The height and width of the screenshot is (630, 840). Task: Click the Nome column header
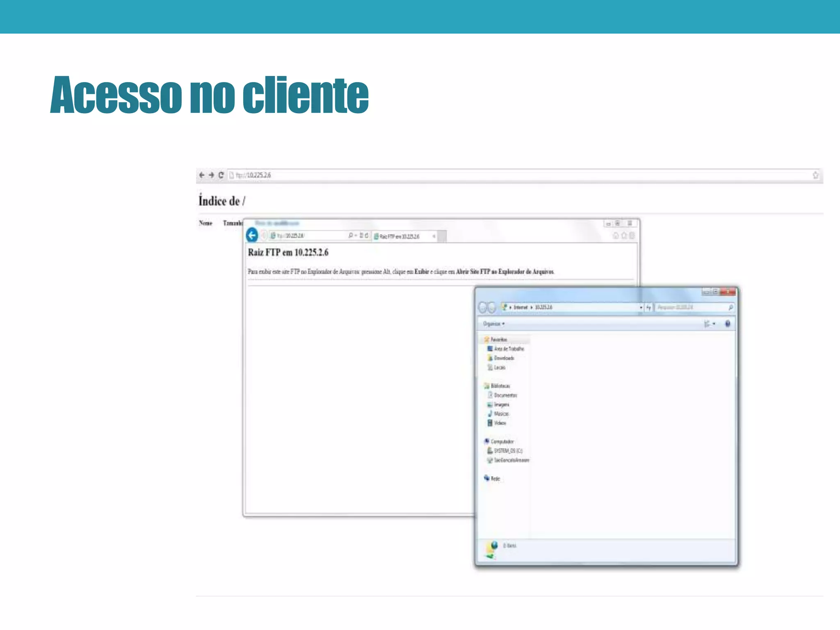(205, 223)
